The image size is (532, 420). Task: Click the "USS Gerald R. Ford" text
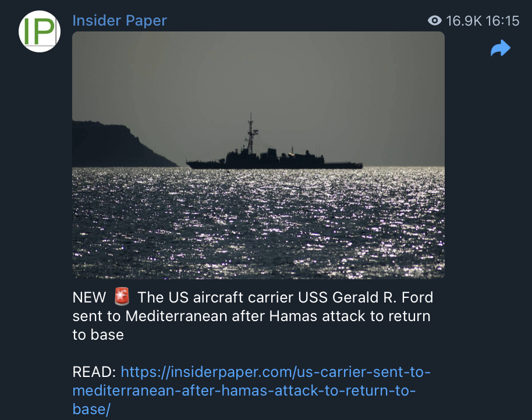point(366,297)
